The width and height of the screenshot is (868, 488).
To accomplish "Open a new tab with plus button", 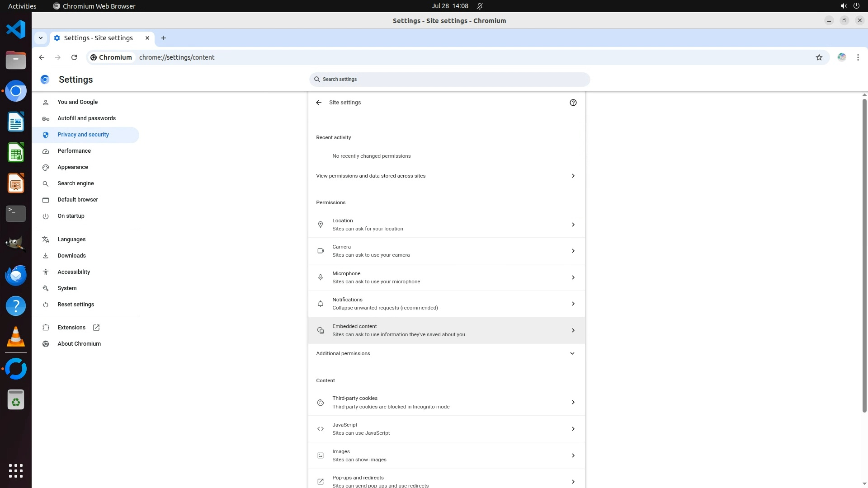I will tap(164, 38).
